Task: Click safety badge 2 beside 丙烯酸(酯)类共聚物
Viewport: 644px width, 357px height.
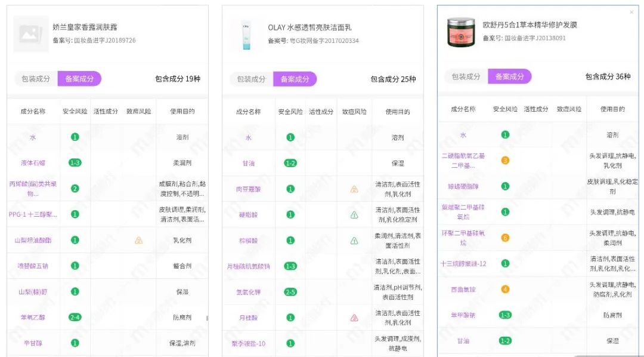Action: [x=75, y=189]
